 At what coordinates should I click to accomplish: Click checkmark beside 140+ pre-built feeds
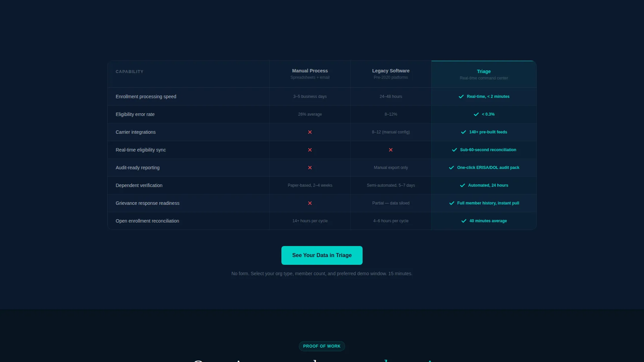coord(464,132)
